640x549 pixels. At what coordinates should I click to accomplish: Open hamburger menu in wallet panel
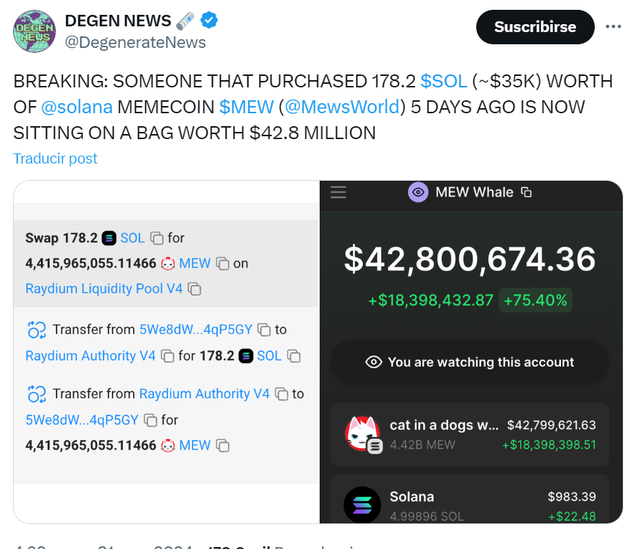coord(338,192)
